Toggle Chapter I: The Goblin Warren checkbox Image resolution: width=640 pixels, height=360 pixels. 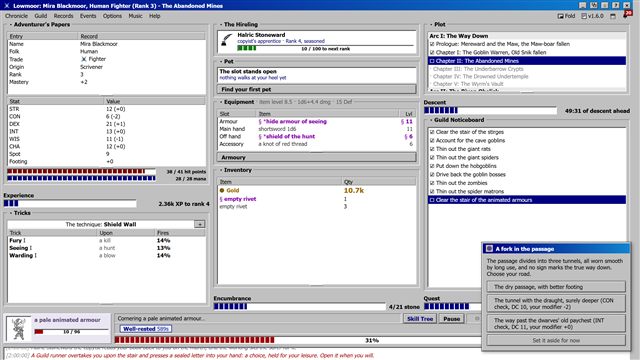pos(432,53)
